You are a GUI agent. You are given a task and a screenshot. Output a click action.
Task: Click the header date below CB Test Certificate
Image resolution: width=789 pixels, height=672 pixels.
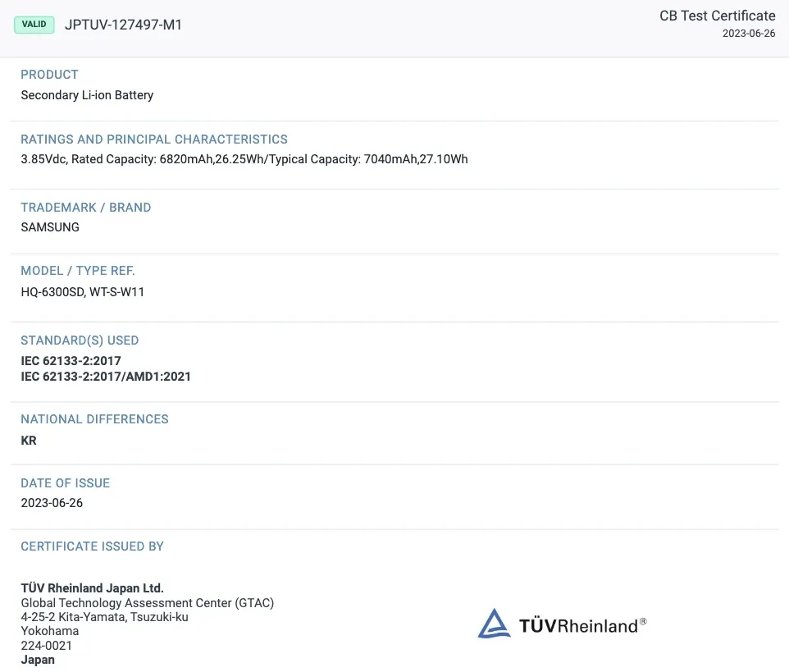click(x=748, y=34)
